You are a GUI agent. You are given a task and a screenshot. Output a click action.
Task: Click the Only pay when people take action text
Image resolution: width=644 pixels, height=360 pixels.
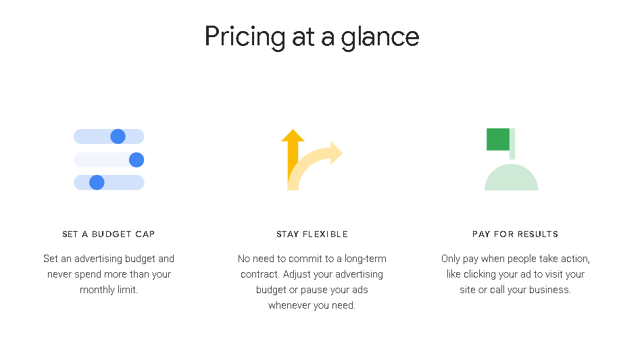516,259
